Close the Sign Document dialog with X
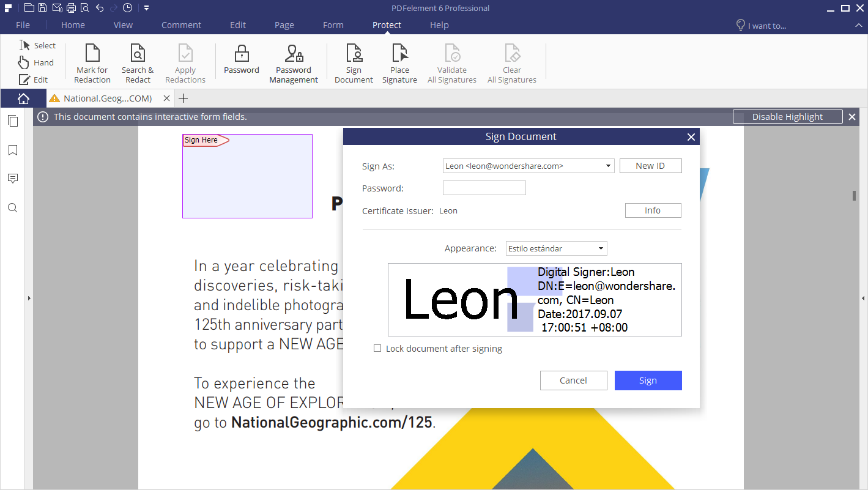 tap(691, 137)
